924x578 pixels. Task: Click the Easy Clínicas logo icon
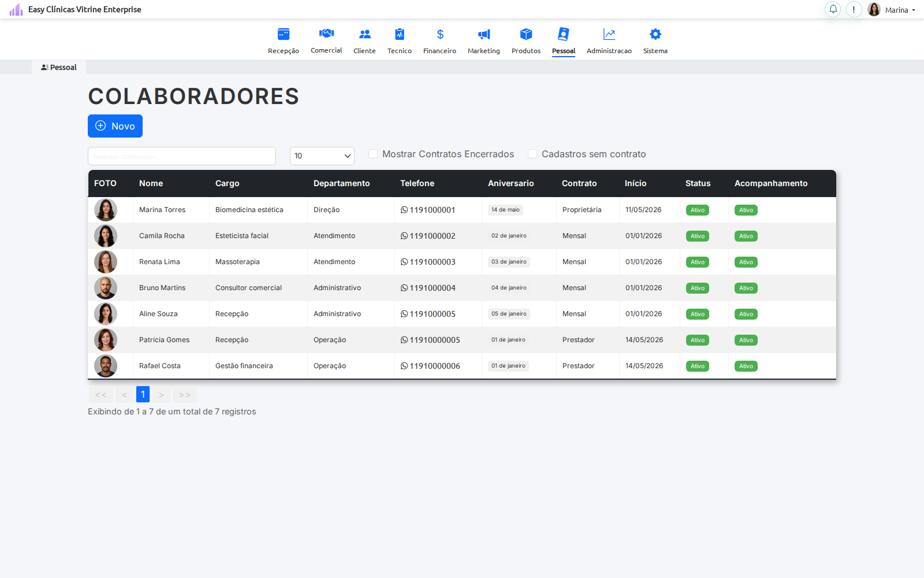(16, 9)
